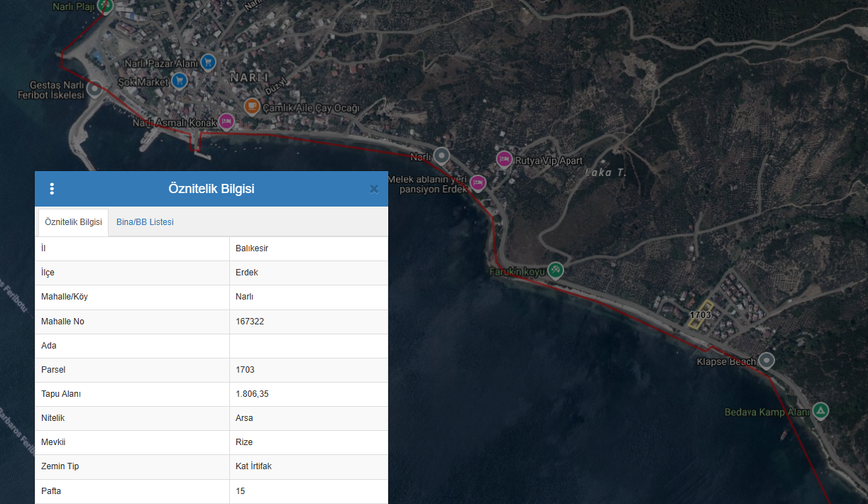Open the Rutya Vip Apart lodging marker
The width and height of the screenshot is (868, 504).
[x=504, y=158]
